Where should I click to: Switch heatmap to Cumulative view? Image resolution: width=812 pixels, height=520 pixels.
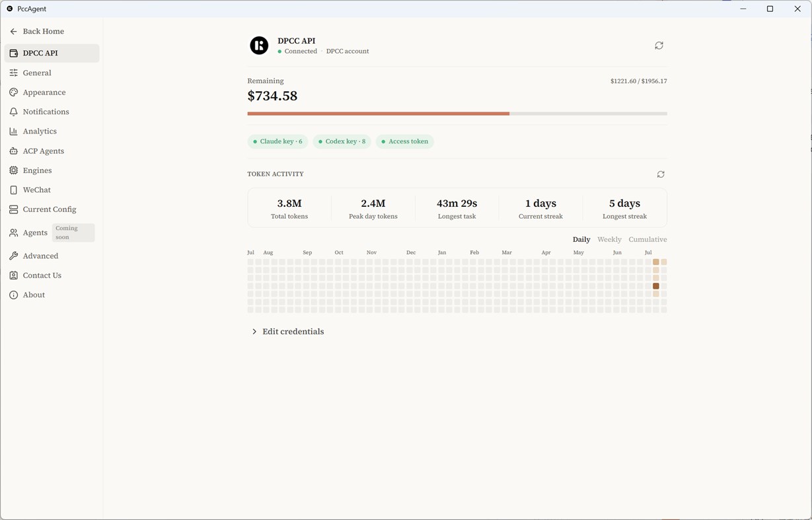click(647, 239)
